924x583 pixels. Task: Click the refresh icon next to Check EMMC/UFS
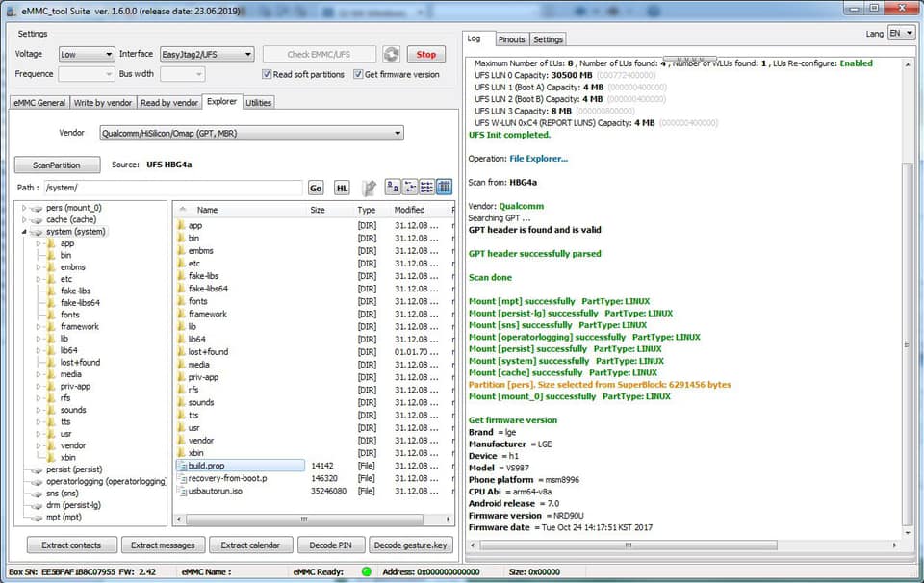click(x=391, y=54)
